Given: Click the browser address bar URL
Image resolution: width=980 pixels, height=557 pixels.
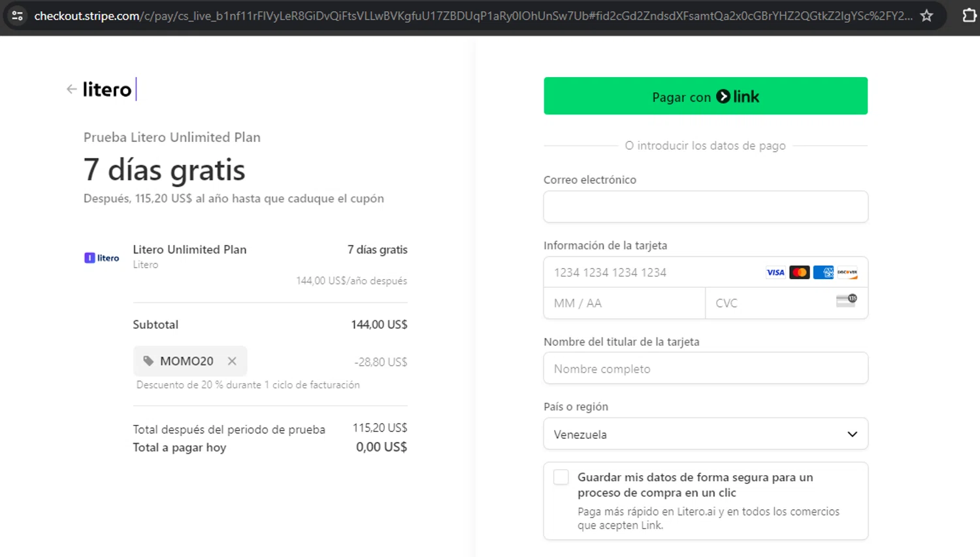Looking at the screenshot, I should (x=473, y=16).
